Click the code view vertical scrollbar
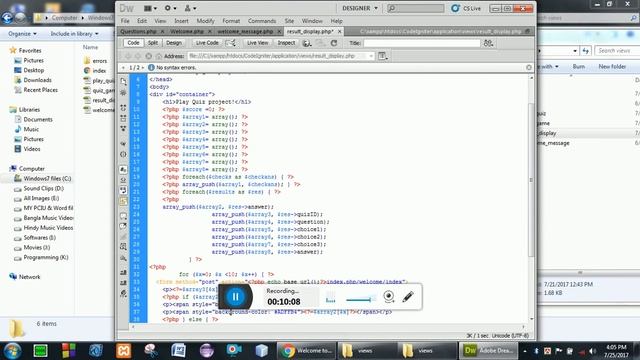 click(x=531, y=180)
